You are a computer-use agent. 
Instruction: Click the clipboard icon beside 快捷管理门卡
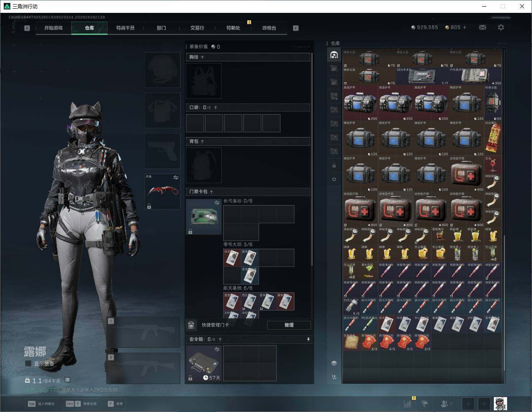click(x=191, y=325)
